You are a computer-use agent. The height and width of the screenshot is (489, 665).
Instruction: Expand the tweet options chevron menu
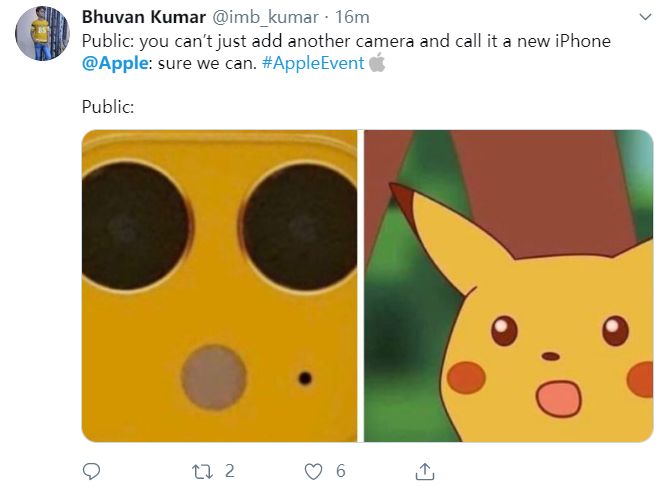pos(645,17)
